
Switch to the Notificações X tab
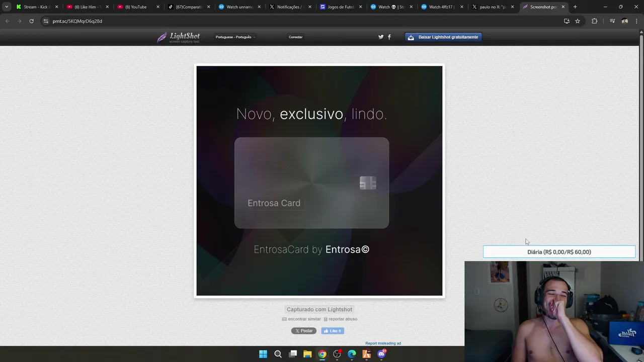[x=290, y=7]
